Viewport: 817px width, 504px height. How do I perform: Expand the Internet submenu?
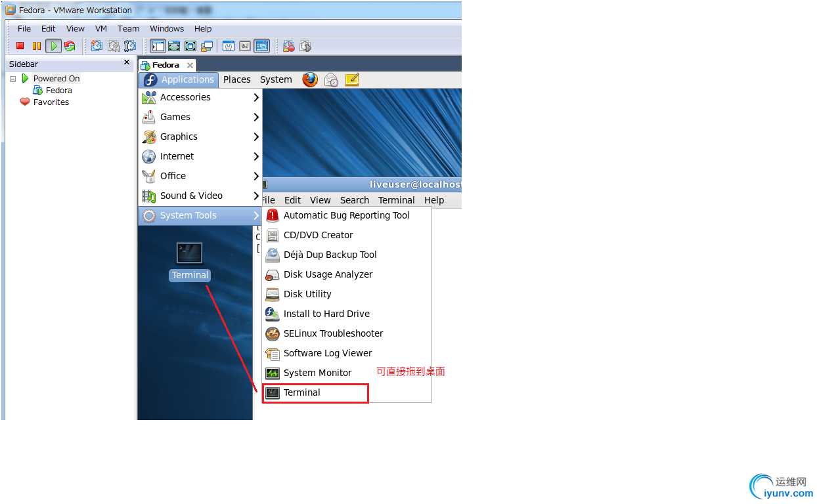200,156
